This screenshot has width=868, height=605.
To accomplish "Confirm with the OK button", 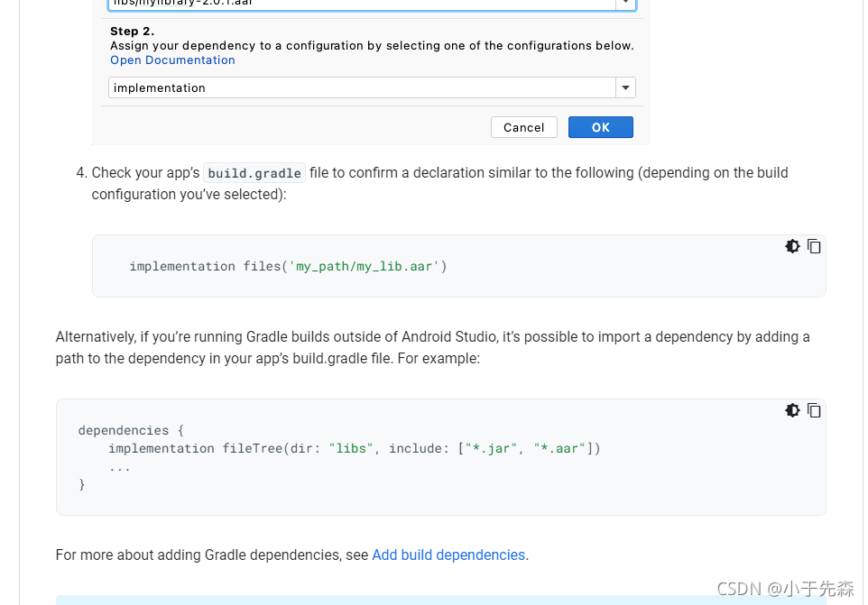I will pyautogui.click(x=600, y=127).
